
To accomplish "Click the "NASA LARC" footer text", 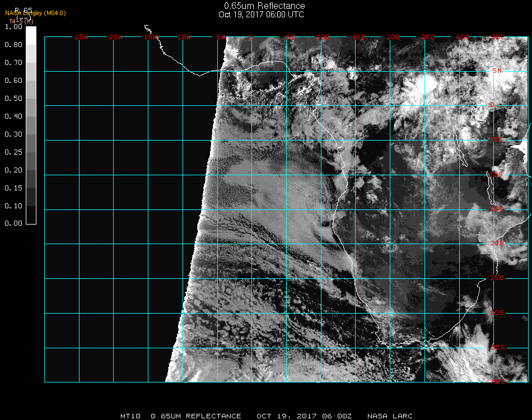I will tap(390, 416).
